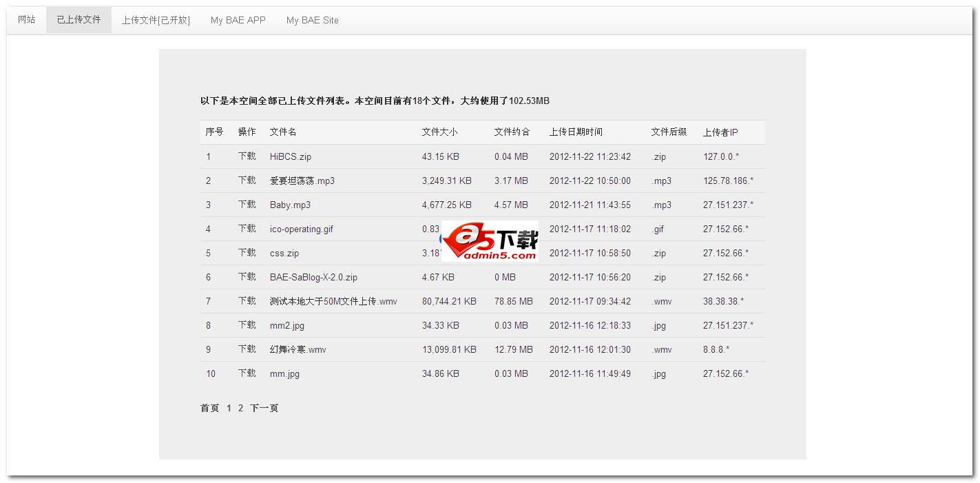Click file name mm.jpg

[x=284, y=373]
